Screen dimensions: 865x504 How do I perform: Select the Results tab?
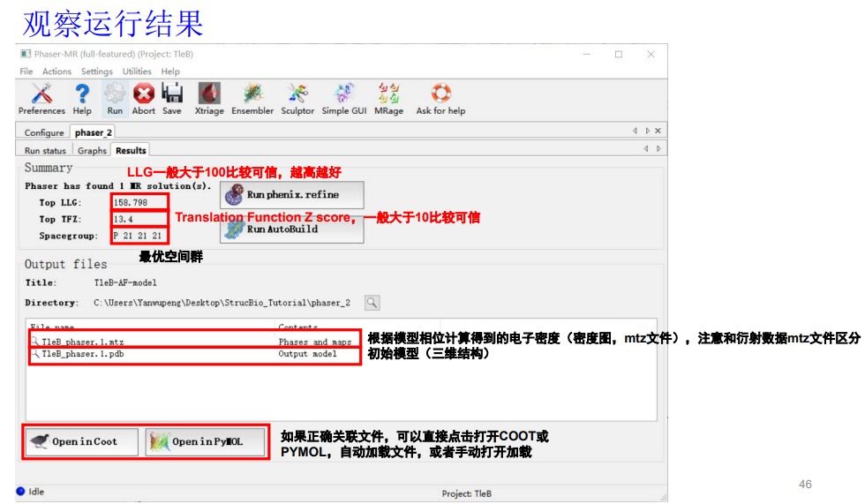click(131, 150)
